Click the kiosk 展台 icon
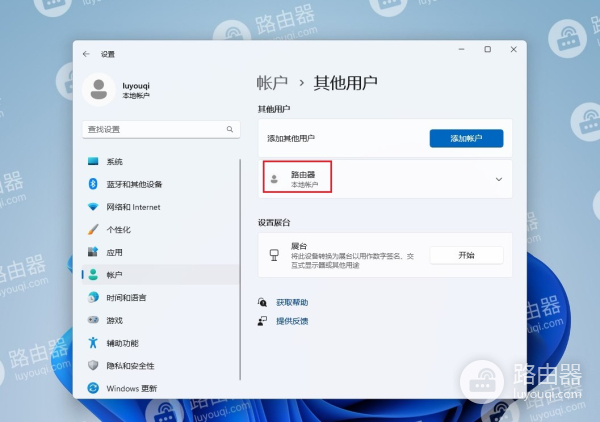This screenshot has width=600, height=422. click(274, 255)
